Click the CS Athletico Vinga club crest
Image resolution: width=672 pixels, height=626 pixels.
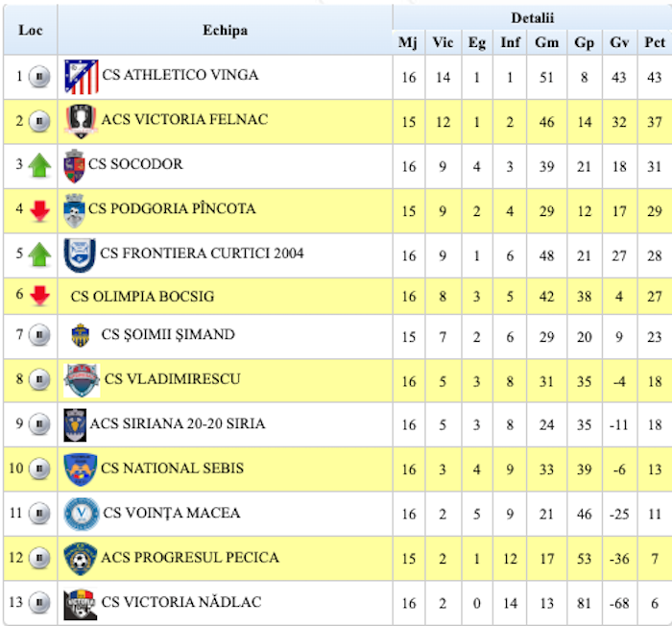click(82, 76)
